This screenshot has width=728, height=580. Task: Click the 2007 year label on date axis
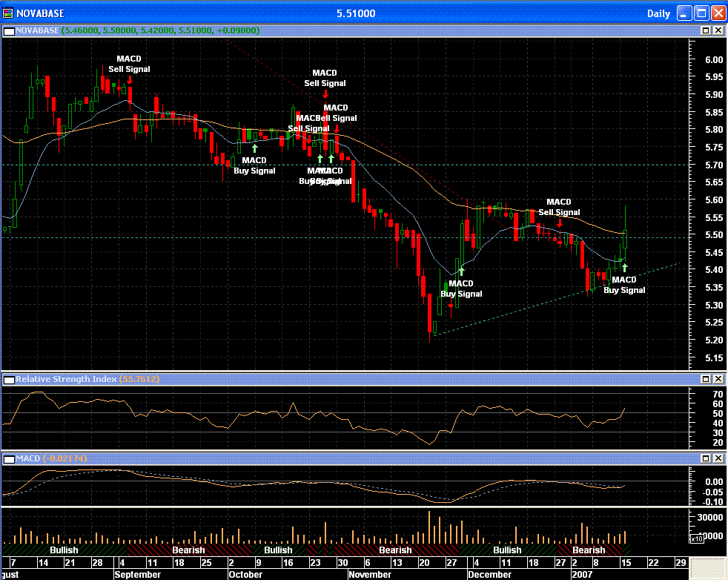point(582,574)
